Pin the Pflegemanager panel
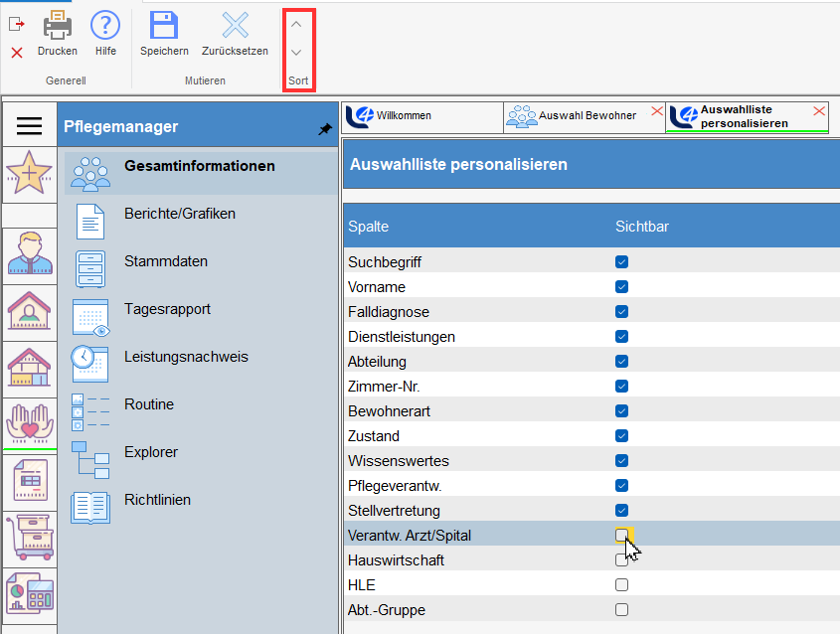The height and width of the screenshot is (634, 840). pos(324,129)
